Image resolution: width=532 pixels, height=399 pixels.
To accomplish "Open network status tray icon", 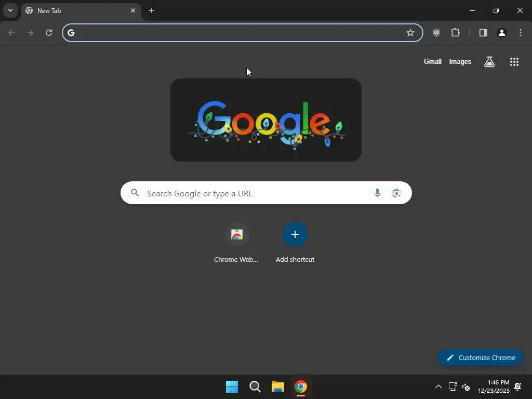I will pos(453,387).
